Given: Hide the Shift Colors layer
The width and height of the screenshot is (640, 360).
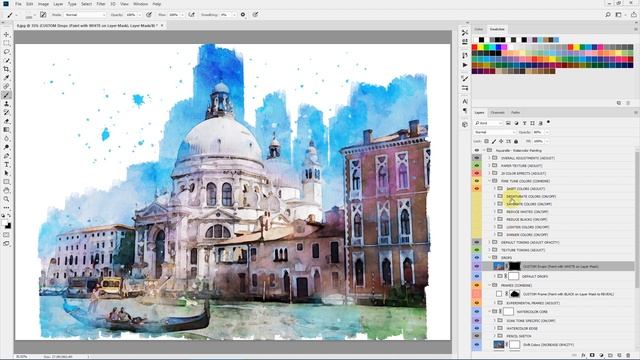Looking at the screenshot, I should [477, 345].
